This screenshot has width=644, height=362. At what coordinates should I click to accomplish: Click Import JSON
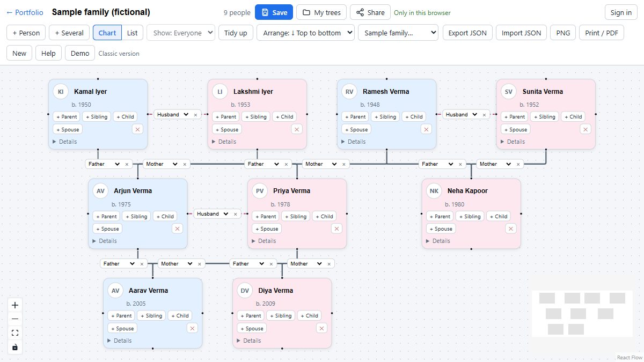pos(521,33)
